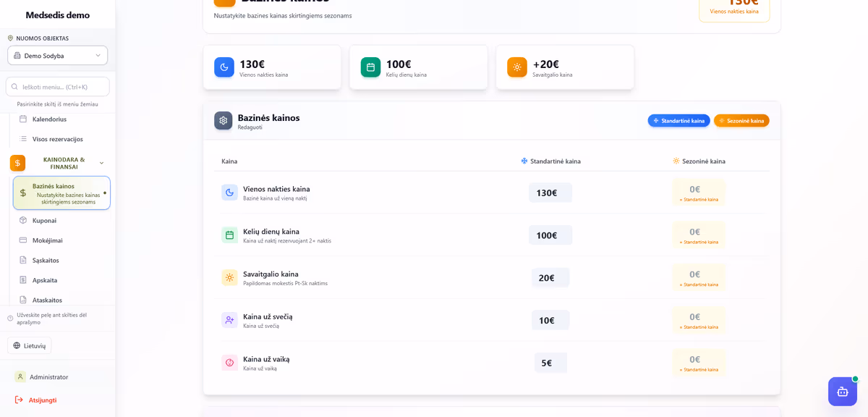
Task: Click the chatbot assistant icon
Action: pos(842,392)
